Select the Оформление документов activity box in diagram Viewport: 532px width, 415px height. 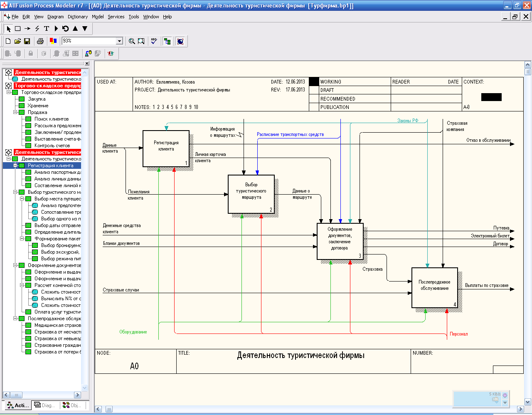point(340,241)
